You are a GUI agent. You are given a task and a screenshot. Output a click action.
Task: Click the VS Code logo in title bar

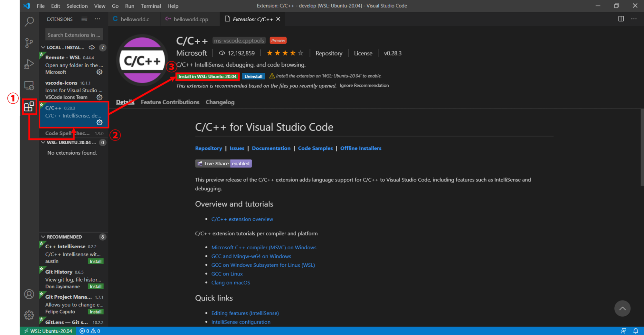tap(27, 6)
